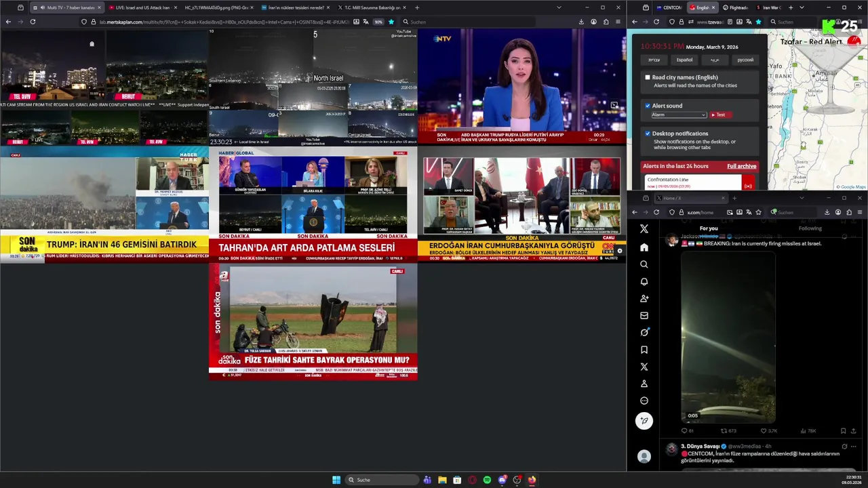Bookmark the Iran missiles post
Image resolution: width=868 pixels, height=488 pixels.
[843, 431]
